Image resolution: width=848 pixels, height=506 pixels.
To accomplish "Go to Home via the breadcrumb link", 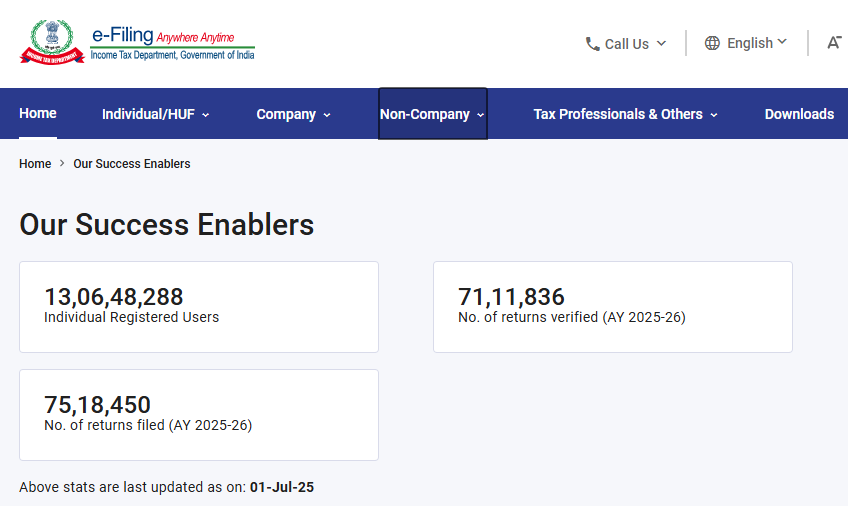I will (x=35, y=164).
